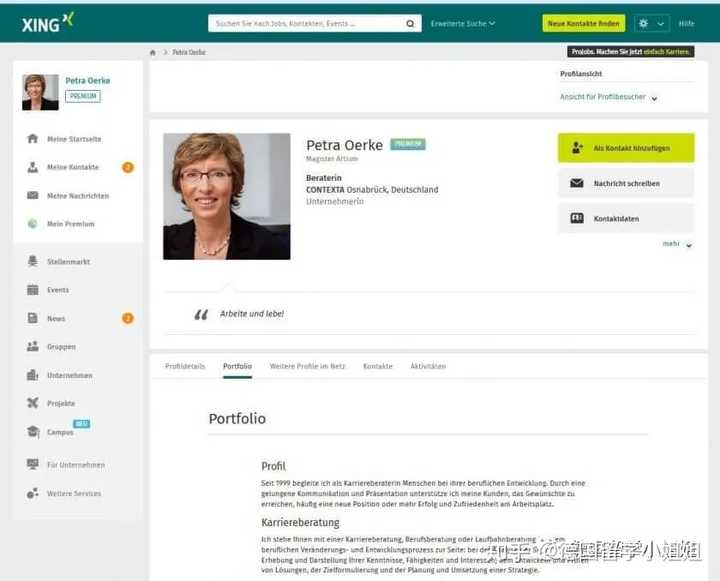
Task: Click the Campus graduation cap icon
Action: point(33,432)
